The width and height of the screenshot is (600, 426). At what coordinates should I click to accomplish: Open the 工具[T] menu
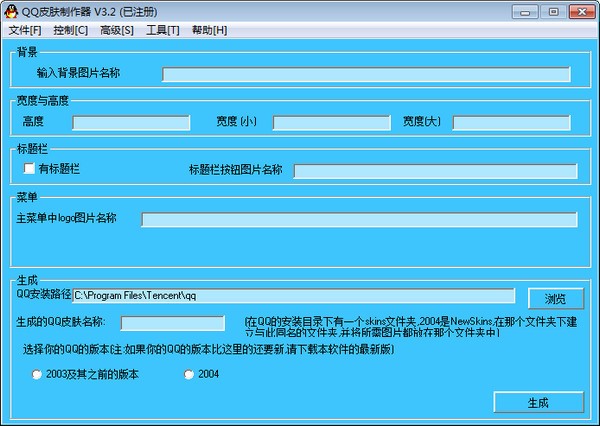point(162,30)
